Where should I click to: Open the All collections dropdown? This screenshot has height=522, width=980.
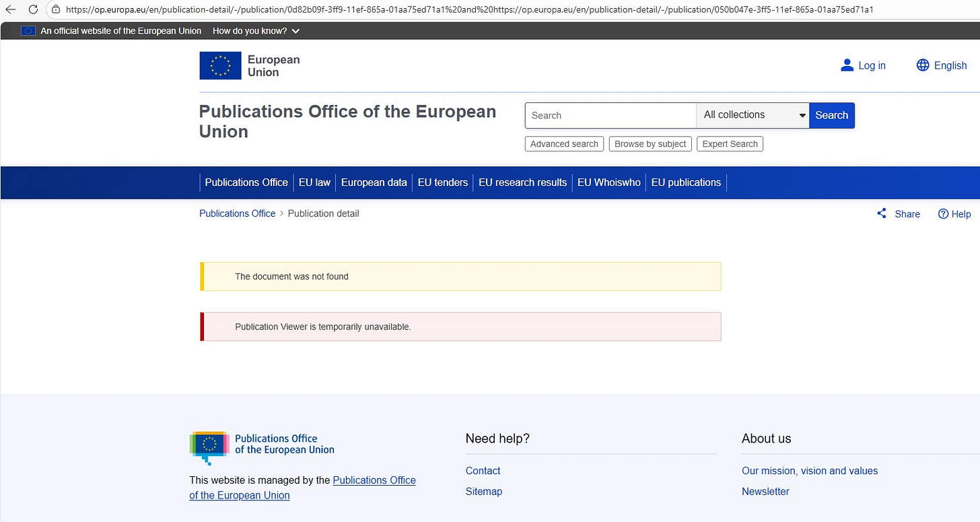point(753,115)
